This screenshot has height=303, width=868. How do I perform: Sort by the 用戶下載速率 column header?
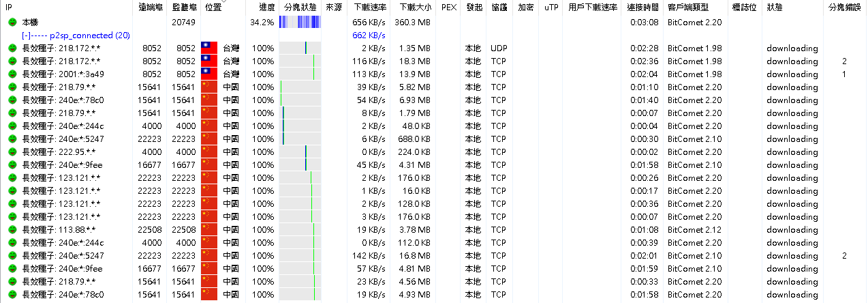pyautogui.click(x=593, y=7)
